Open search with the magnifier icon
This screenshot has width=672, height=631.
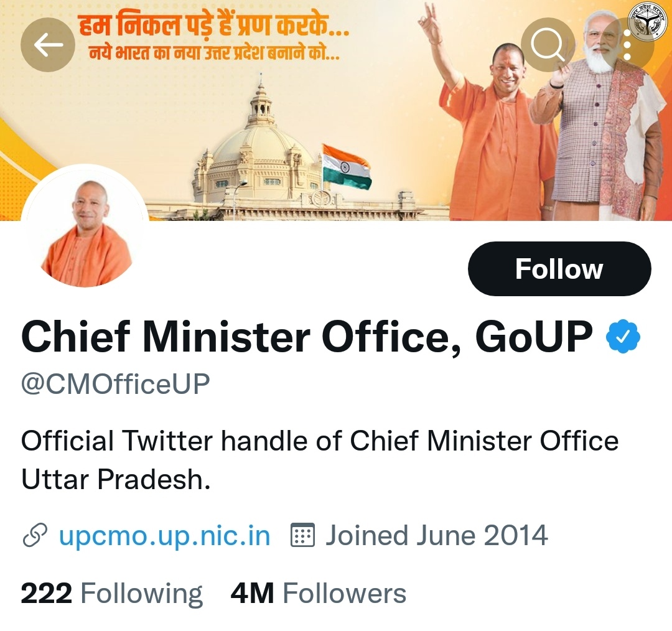pos(548,45)
